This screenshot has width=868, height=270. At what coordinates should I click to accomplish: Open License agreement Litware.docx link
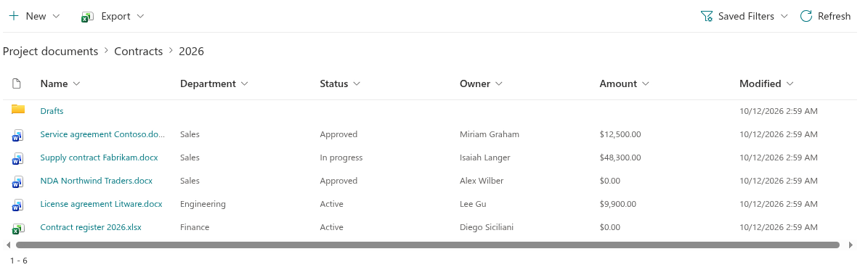[101, 204]
